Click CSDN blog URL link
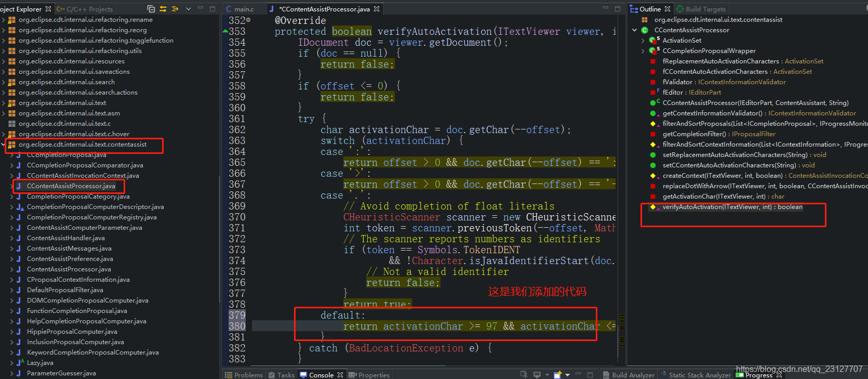The image size is (868, 379). tap(799, 369)
